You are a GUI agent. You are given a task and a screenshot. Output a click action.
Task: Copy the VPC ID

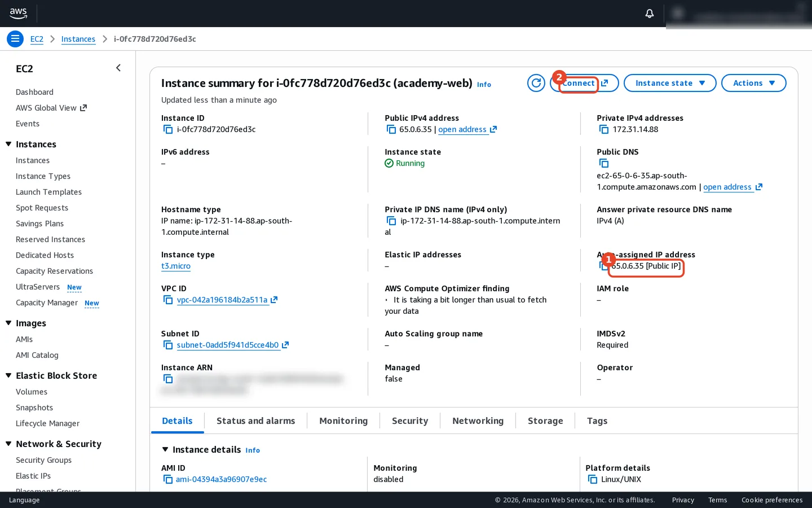coord(168,300)
